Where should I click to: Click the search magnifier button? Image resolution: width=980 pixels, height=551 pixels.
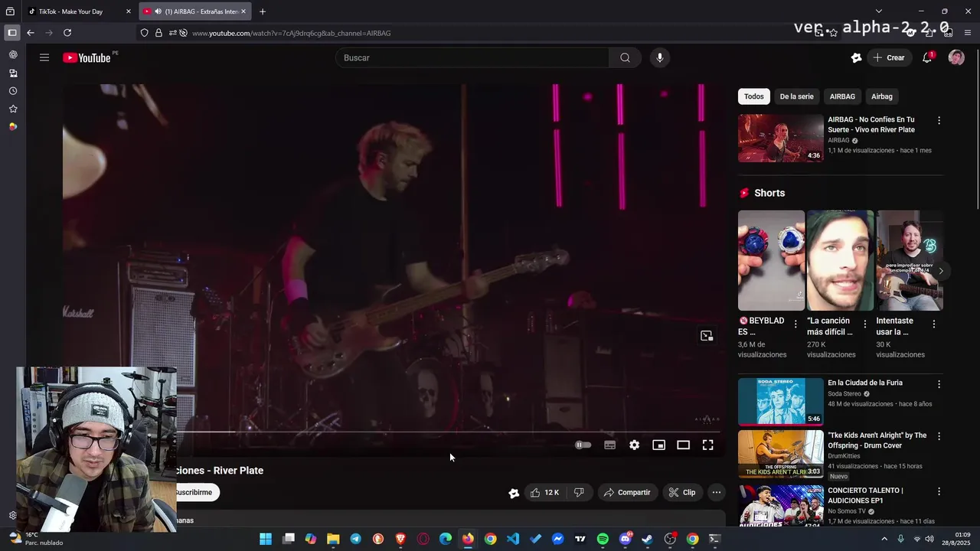[626, 58]
